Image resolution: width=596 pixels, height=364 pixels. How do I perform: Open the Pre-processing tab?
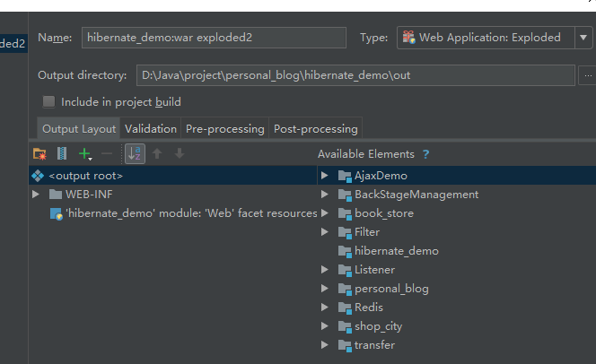[x=224, y=129]
